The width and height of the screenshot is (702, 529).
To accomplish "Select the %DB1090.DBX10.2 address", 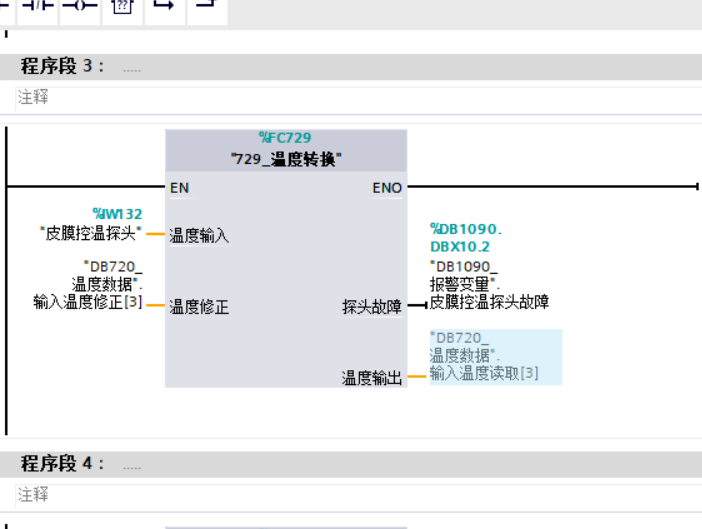I will (465, 237).
